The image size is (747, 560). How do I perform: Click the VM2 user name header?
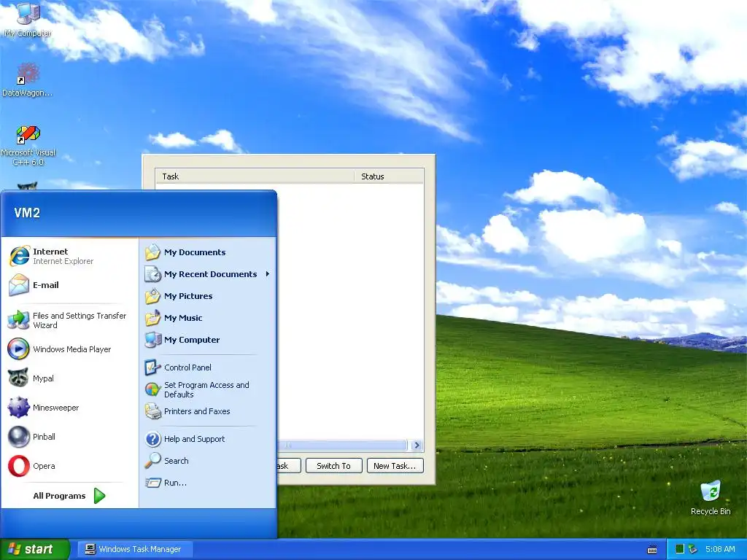click(27, 213)
